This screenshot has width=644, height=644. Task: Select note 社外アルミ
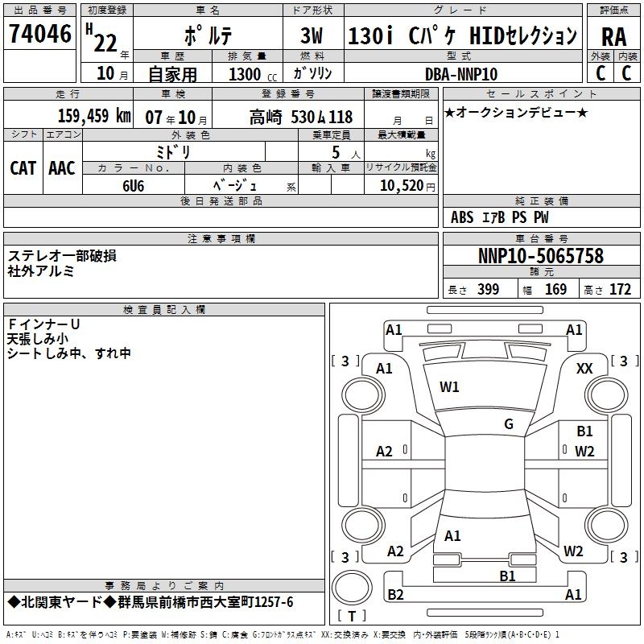(41, 270)
